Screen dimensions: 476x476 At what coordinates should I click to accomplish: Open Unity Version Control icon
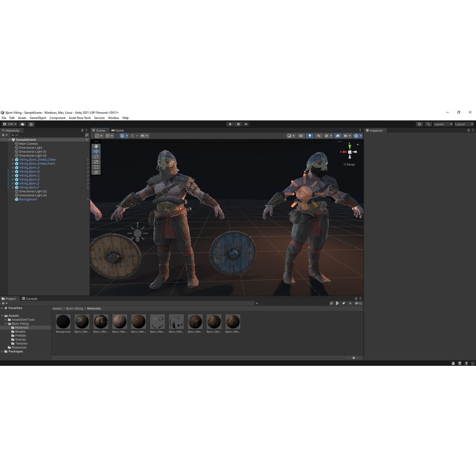coord(31,124)
